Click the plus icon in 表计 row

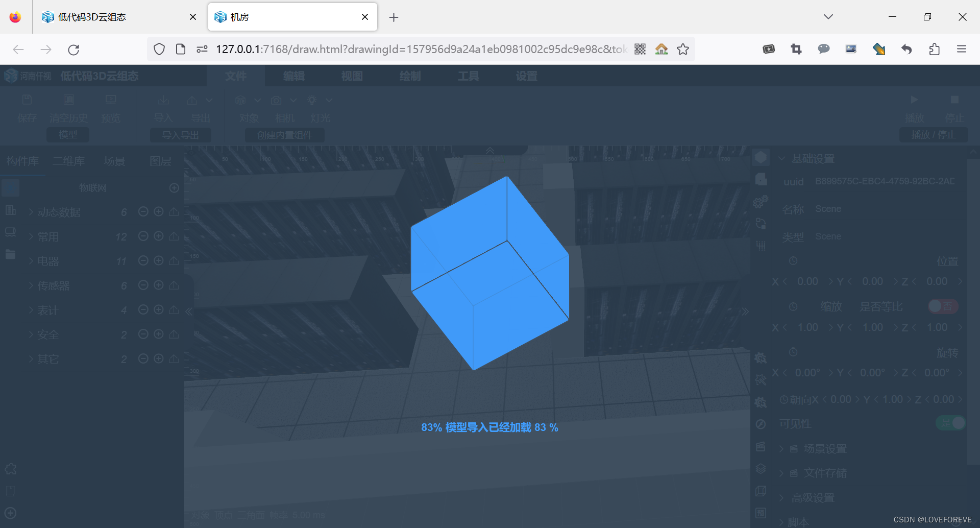[x=159, y=309]
